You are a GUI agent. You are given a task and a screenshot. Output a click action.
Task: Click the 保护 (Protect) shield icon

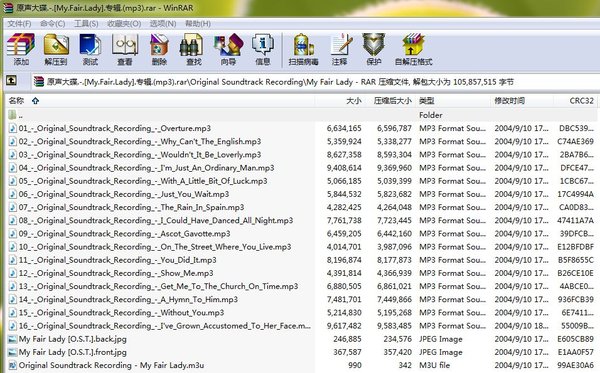click(373, 44)
